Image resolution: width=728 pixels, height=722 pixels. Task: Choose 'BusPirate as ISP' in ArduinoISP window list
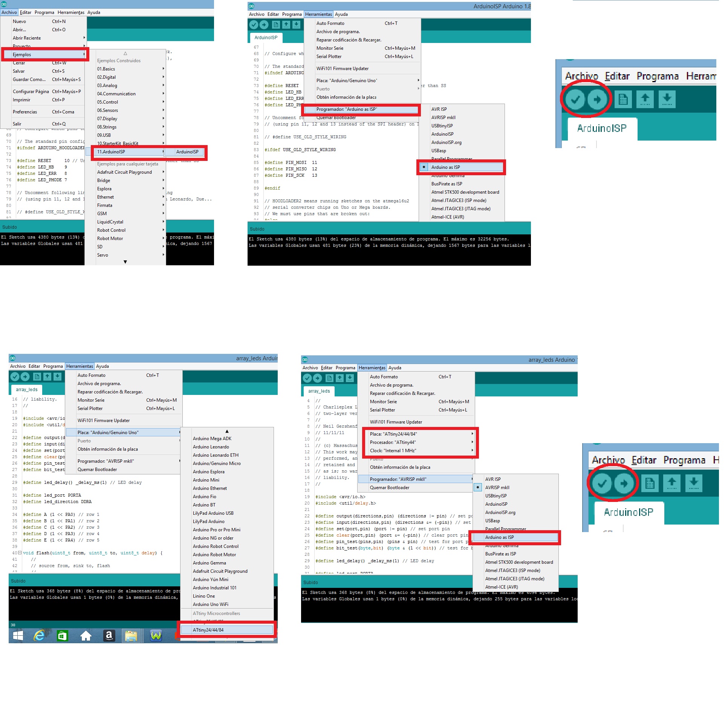tap(447, 184)
